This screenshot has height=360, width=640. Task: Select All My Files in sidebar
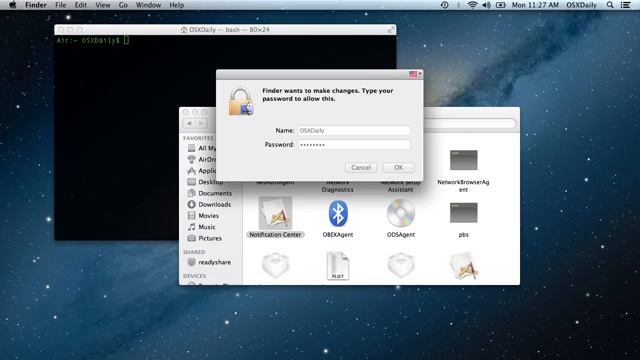coord(202,148)
